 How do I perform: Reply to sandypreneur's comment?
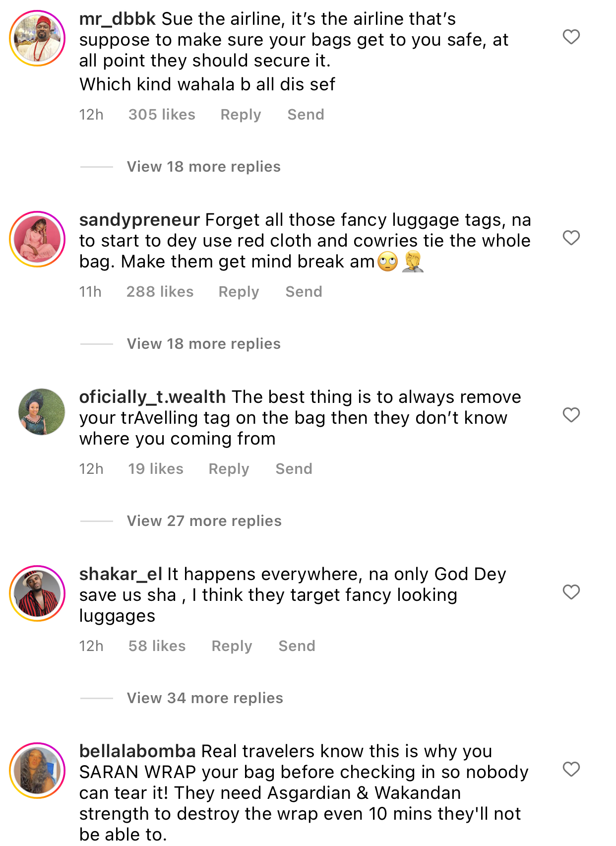click(x=239, y=292)
